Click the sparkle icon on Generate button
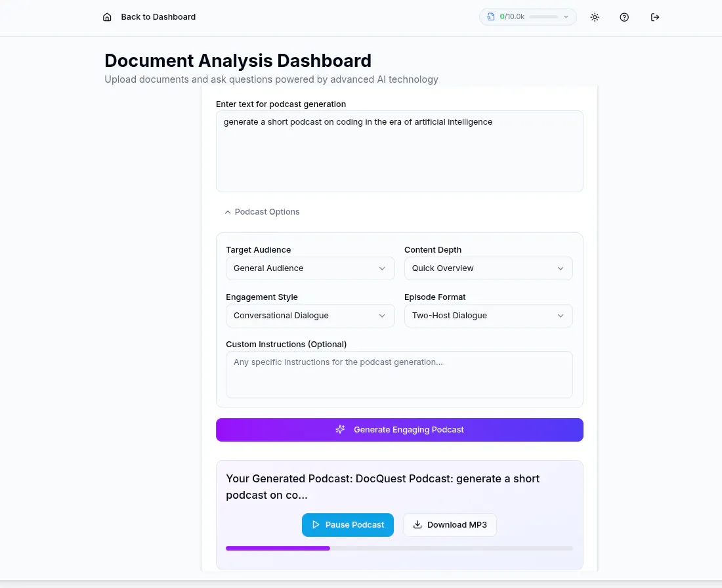 click(340, 430)
